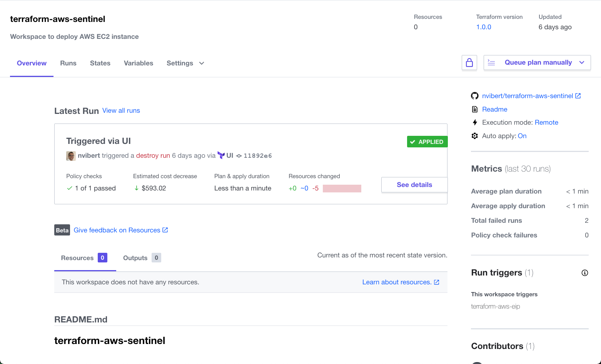Open the Queue plan manually dropdown
This screenshot has height=364, width=601.
tap(581, 63)
